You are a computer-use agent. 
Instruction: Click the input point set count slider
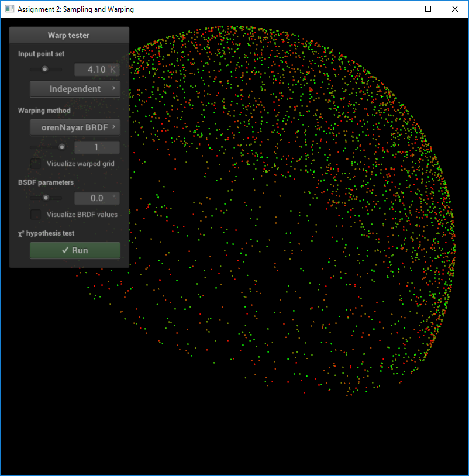tap(45, 70)
